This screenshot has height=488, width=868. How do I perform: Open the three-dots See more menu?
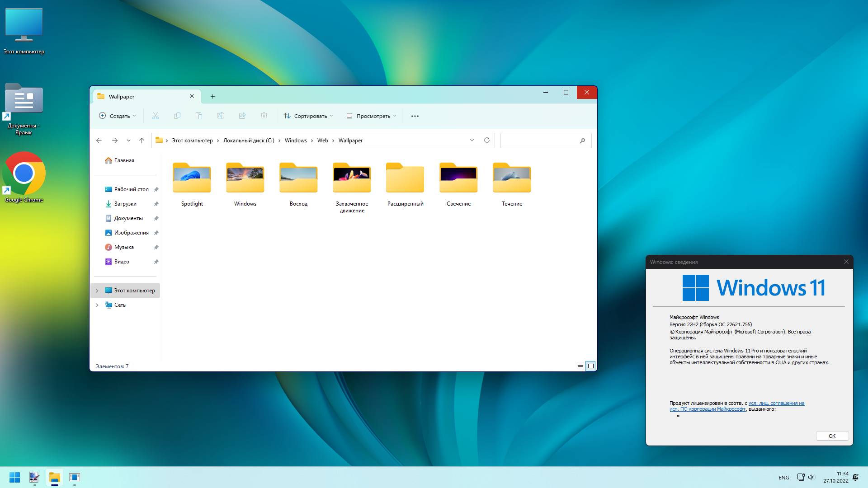[x=415, y=116]
